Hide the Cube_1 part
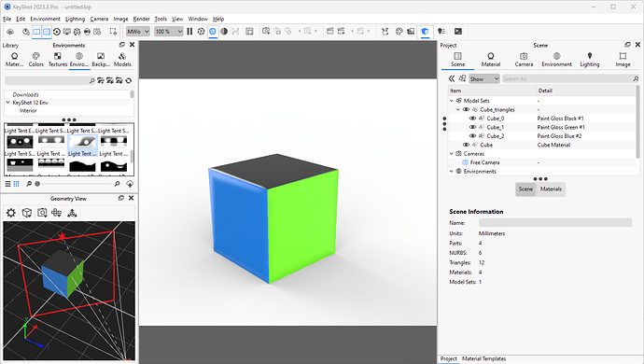Screen dimensions: 644x364 [x=472, y=127]
